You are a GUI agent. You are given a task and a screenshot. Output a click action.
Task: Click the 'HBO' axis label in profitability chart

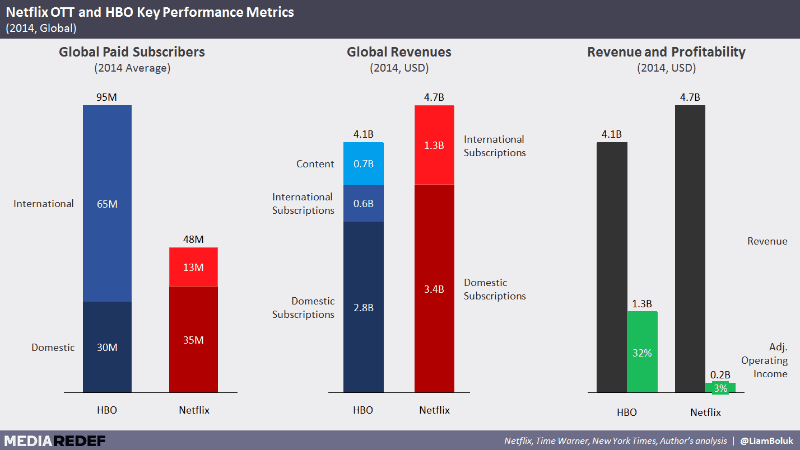(x=627, y=412)
